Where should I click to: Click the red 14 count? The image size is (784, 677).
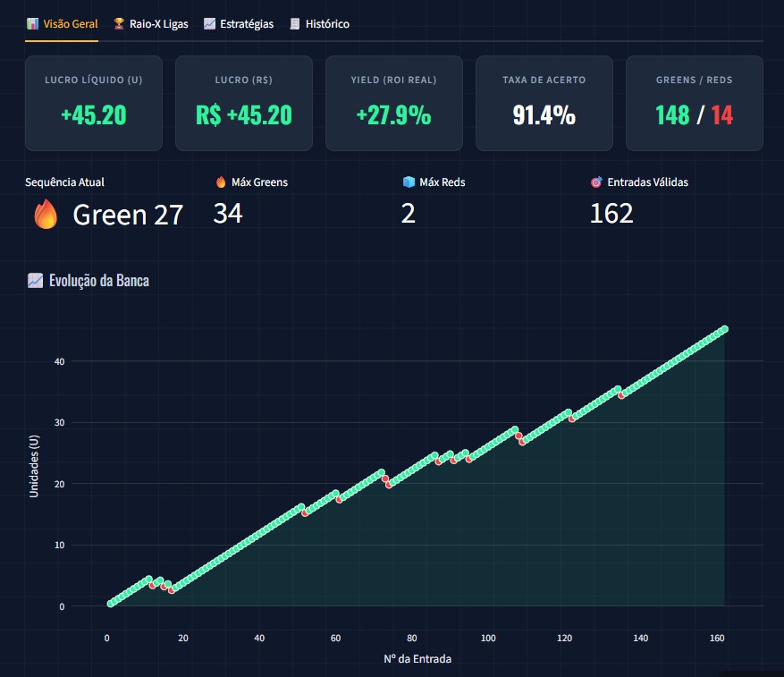722,115
